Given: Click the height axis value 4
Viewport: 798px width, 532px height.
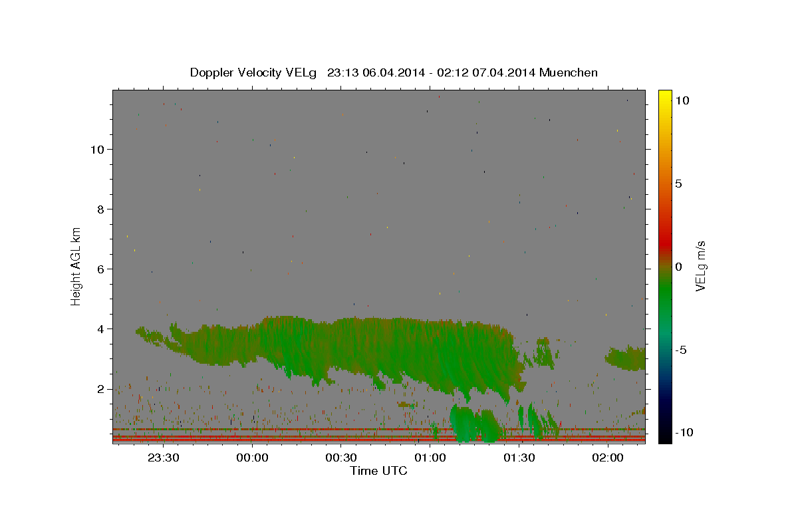Looking at the screenshot, I should (x=101, y=329).
